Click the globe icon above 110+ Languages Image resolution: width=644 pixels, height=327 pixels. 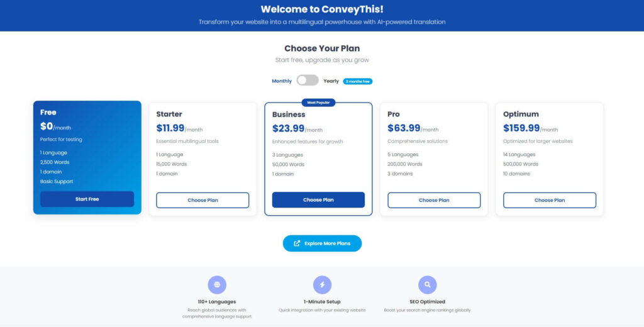coord(217,285)
